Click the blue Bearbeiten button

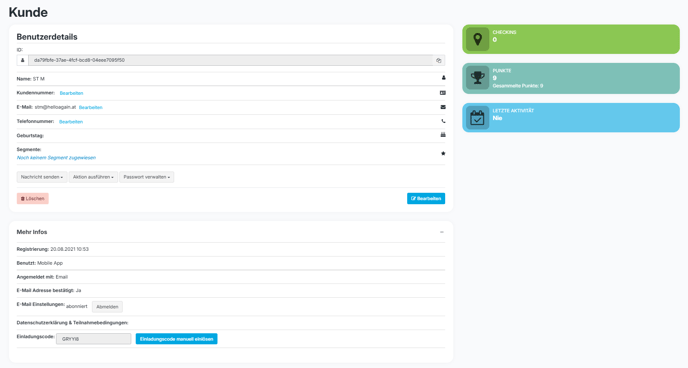(426, 199)
